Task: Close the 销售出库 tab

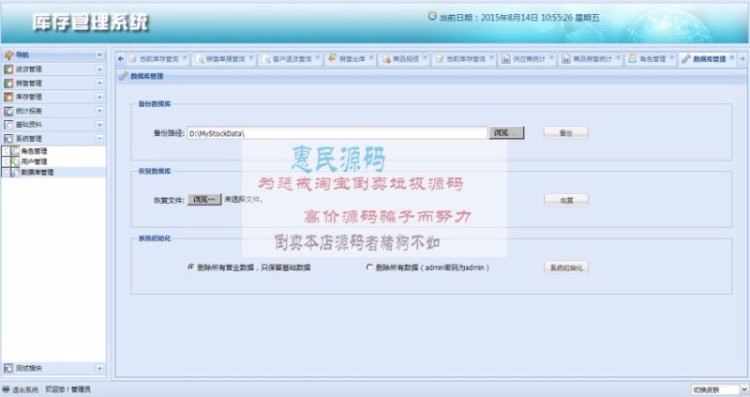Action: coord(371,58)
